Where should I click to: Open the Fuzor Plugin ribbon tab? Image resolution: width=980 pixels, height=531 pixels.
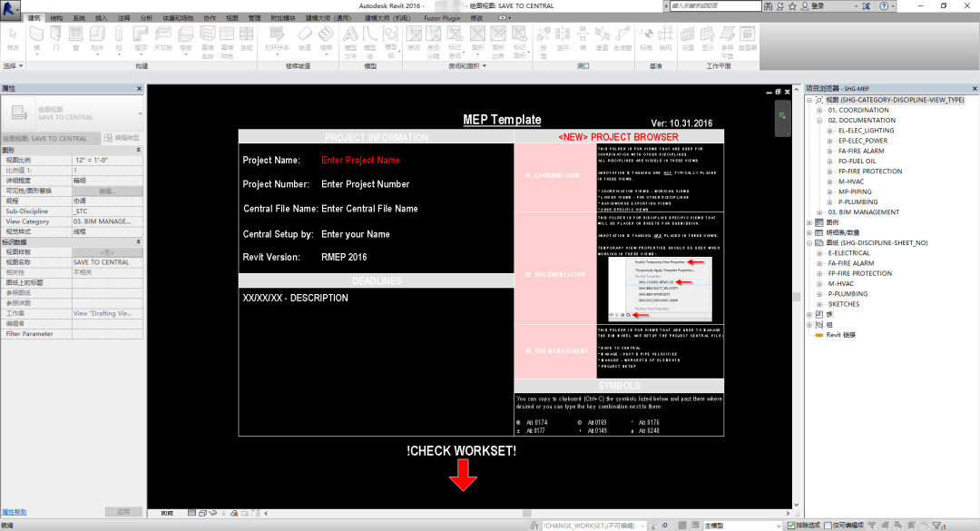tap(442, 18)
